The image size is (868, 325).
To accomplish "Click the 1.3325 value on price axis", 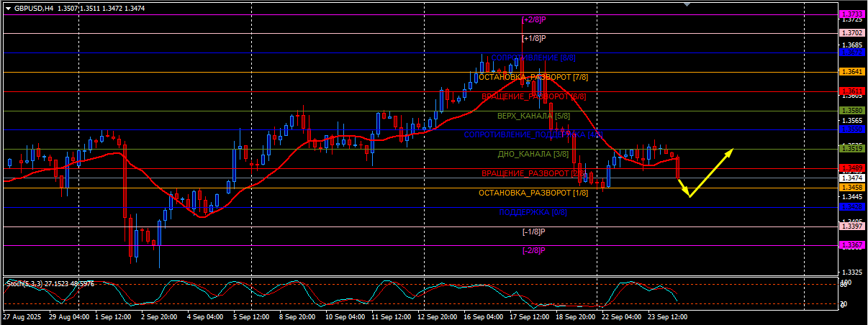I will [852, 273].
